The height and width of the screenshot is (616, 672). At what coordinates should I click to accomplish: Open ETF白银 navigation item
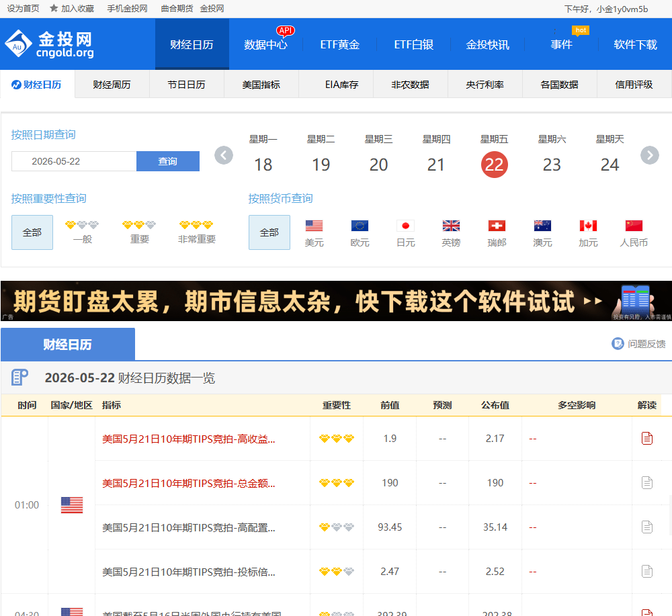point(413,44)
